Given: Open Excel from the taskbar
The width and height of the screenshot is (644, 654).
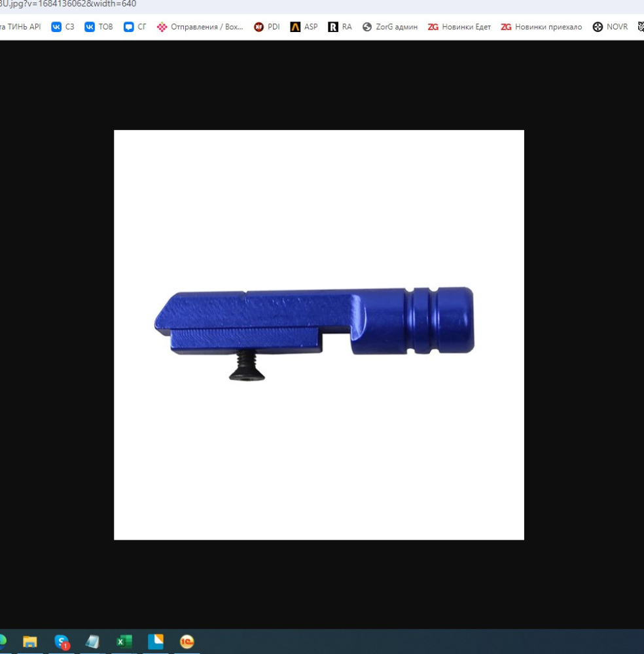Looking at the screenshot, I should click(x=124, y=642).
